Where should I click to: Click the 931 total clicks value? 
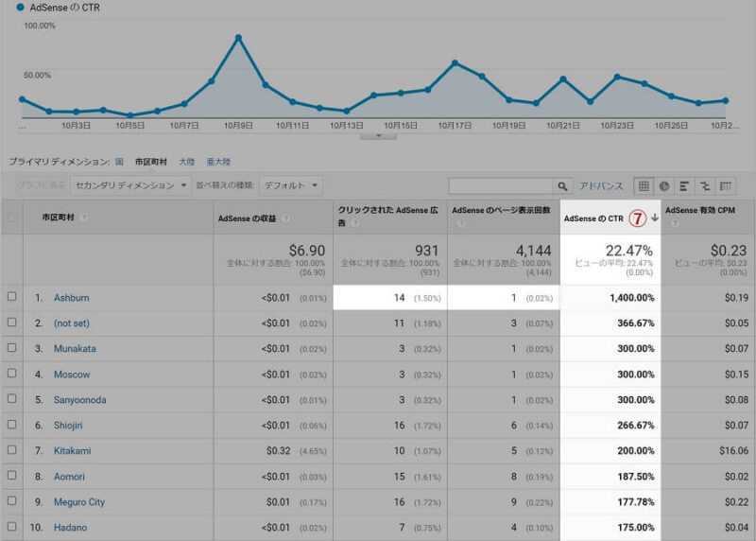pos(427,251)
